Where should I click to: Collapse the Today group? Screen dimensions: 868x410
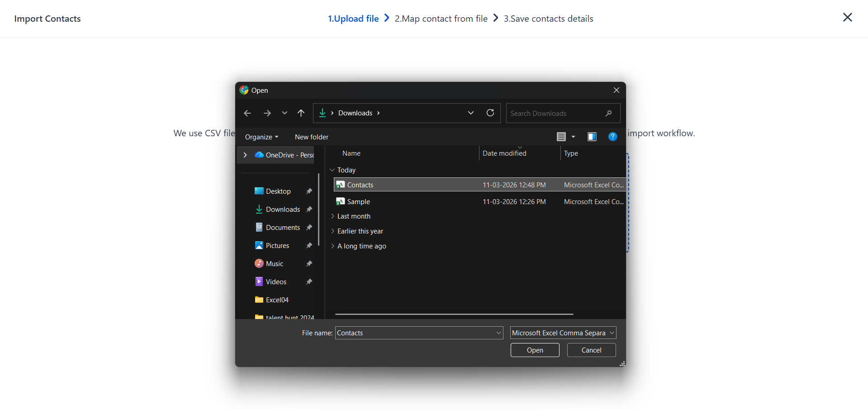[332, 170]
